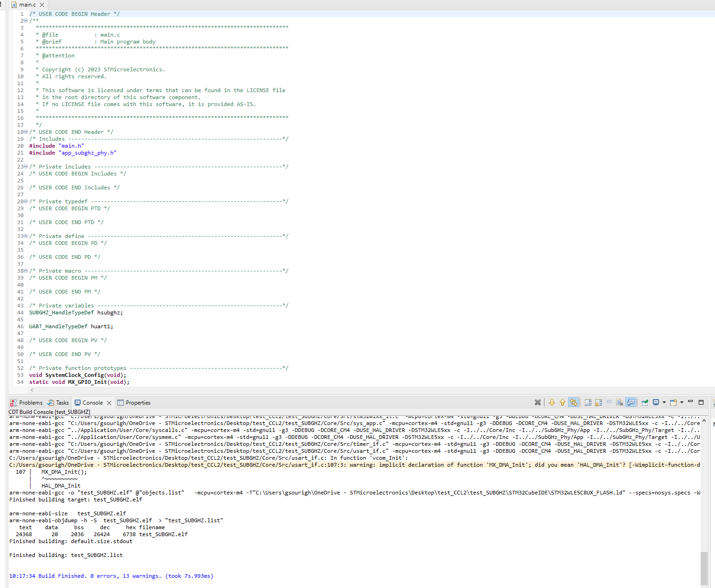Viewport: 715px width, 588px height.
Task: Switch to the Properties tab
Action: [138, 402]
